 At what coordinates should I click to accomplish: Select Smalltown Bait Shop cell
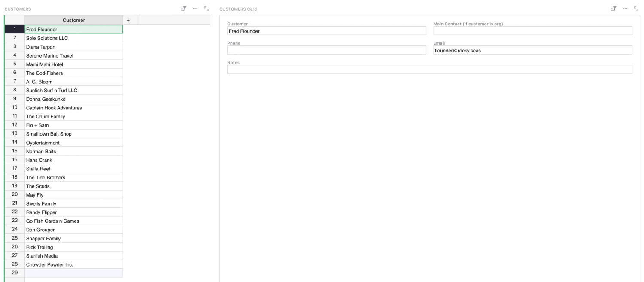[x=74, y=134]
